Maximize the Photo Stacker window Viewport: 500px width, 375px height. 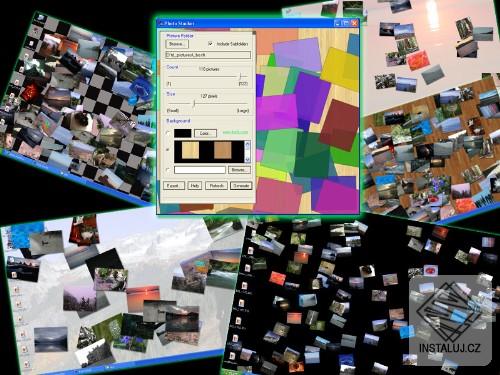(346, 23)
